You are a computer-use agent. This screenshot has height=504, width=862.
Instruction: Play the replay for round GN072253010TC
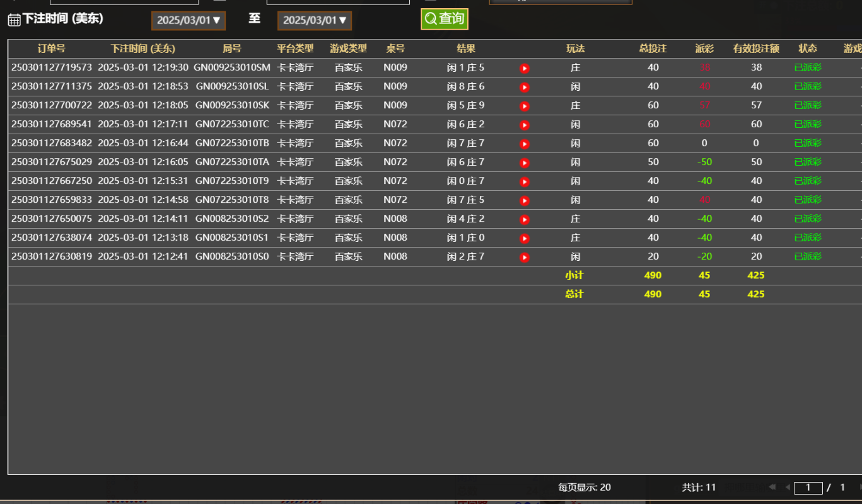[524, 124]
